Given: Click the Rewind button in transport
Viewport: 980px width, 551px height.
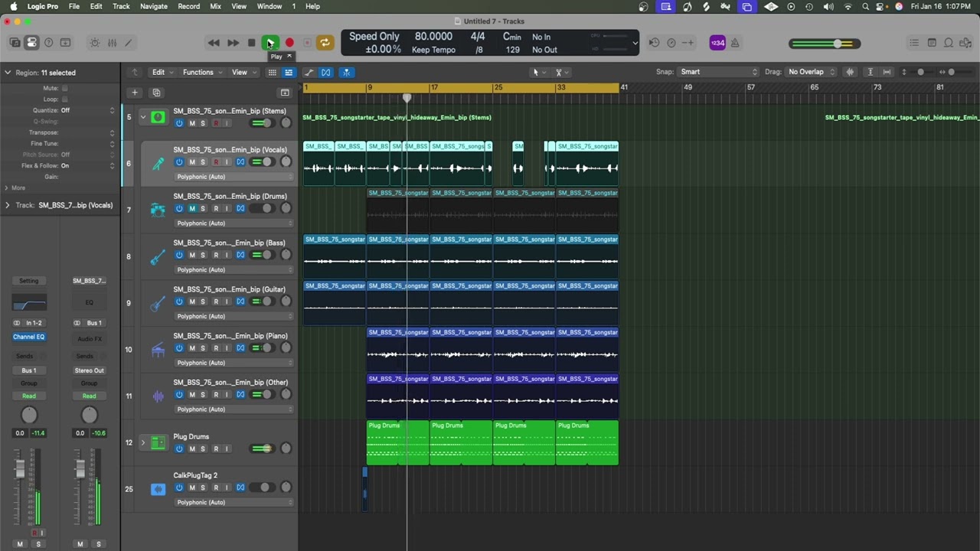Looking at the screenshot, I should click(214, 43).
